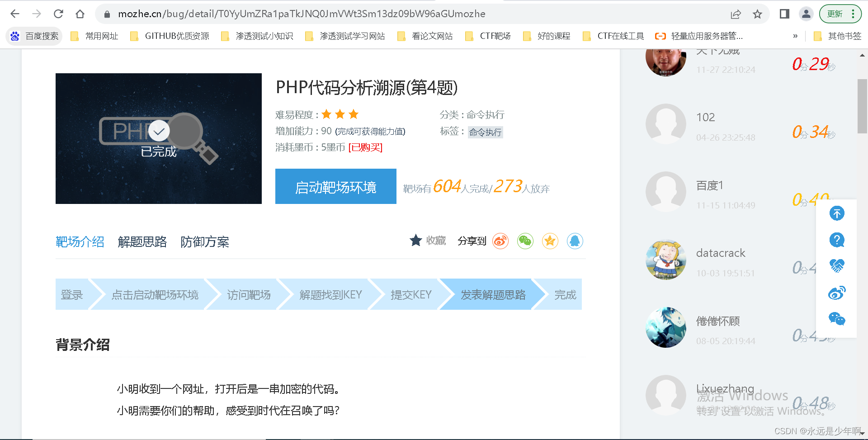Viewport: 868px width, 440px height.
Task: Open the 渗透测试小知识 bookmark folder
Action: [x=257, y=36]
